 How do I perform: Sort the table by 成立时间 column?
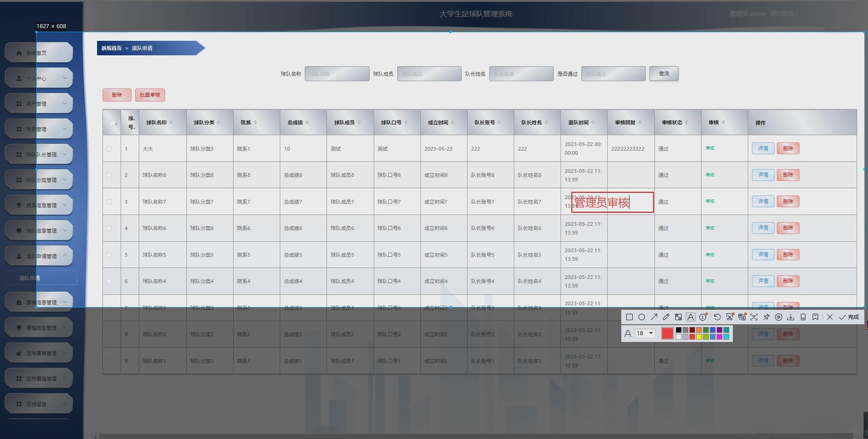pos(453,122)
